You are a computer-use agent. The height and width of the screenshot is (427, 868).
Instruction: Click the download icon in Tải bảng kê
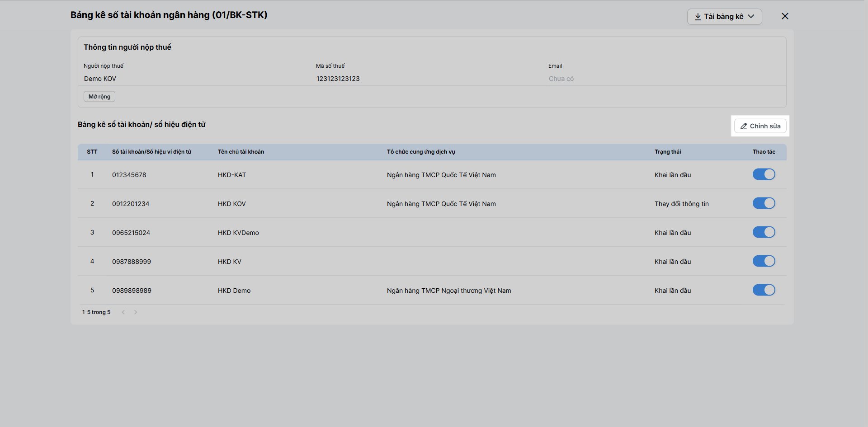pos(698,17)
